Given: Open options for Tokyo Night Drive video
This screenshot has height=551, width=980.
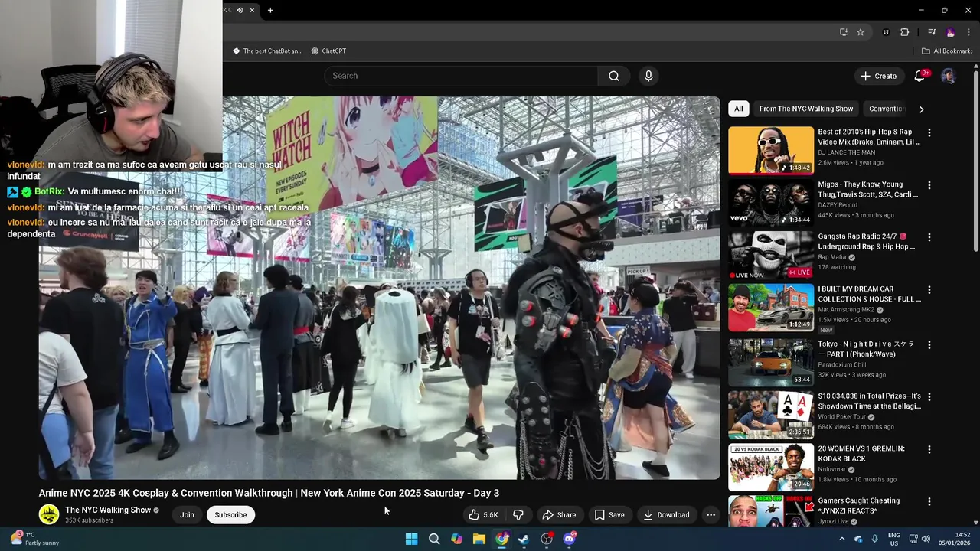Looking at the screenshot, I should [x=929, y=344].
